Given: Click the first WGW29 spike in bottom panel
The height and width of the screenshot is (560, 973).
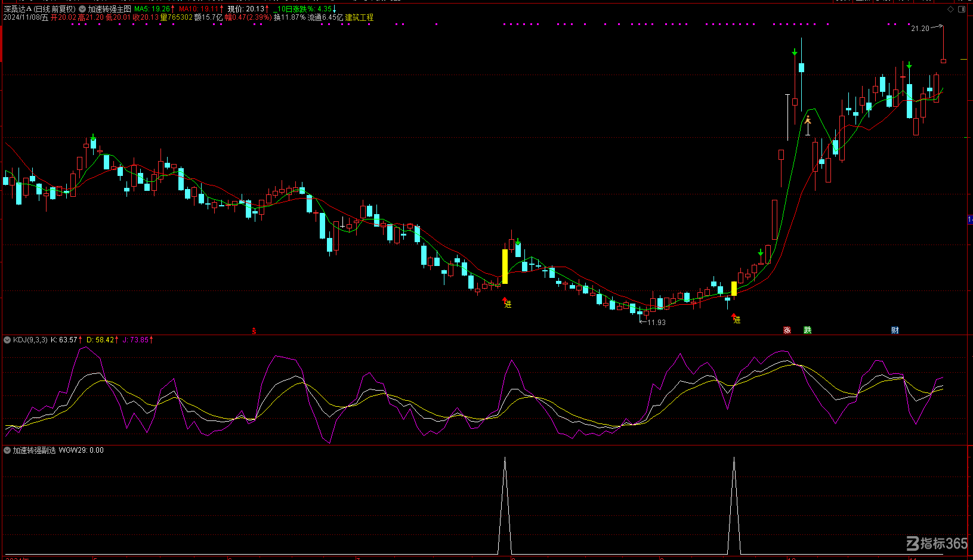Looking at the screenshot, I should tap(505, 506).
